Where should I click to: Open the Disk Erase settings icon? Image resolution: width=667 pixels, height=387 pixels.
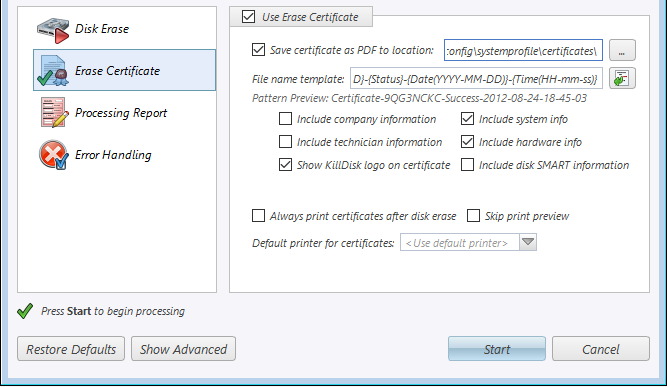click(x=53, y=30)
